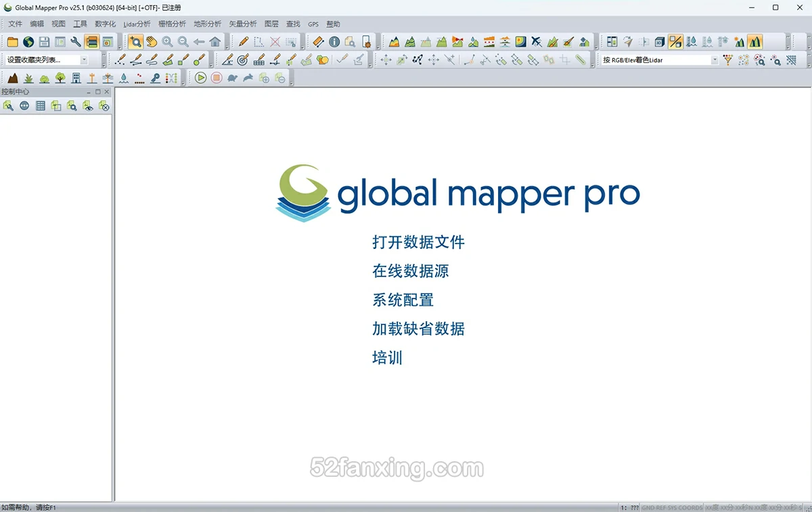The width and height of the screenshot is (812, 512).
Task: Select the building classification icon
Action: [76, 78]
